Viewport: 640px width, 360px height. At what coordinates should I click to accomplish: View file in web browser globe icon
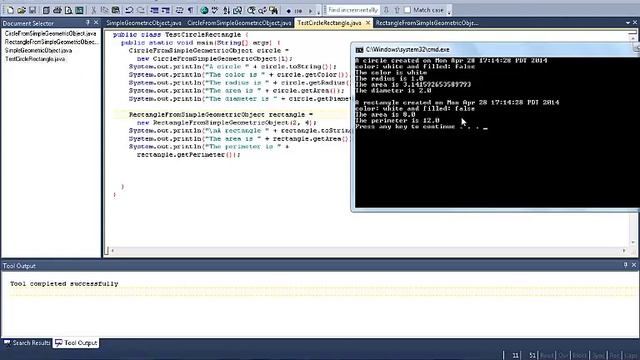point(204,10)
